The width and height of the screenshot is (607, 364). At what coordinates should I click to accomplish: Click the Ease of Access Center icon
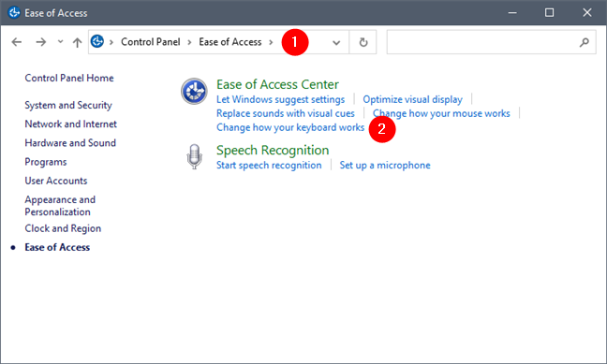[x=194, y=92]
